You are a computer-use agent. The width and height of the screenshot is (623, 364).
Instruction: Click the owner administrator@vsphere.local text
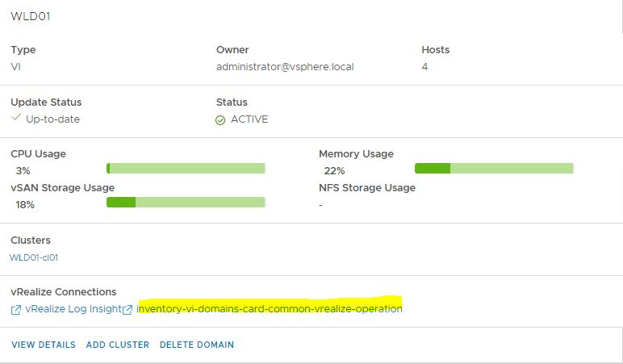coord(285,66)
